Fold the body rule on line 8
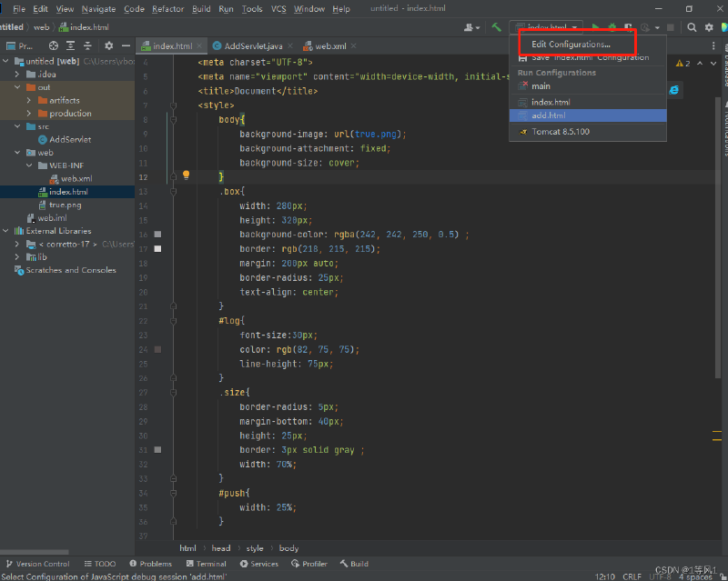This screenshot has width=728, height=581. [173, 120]
